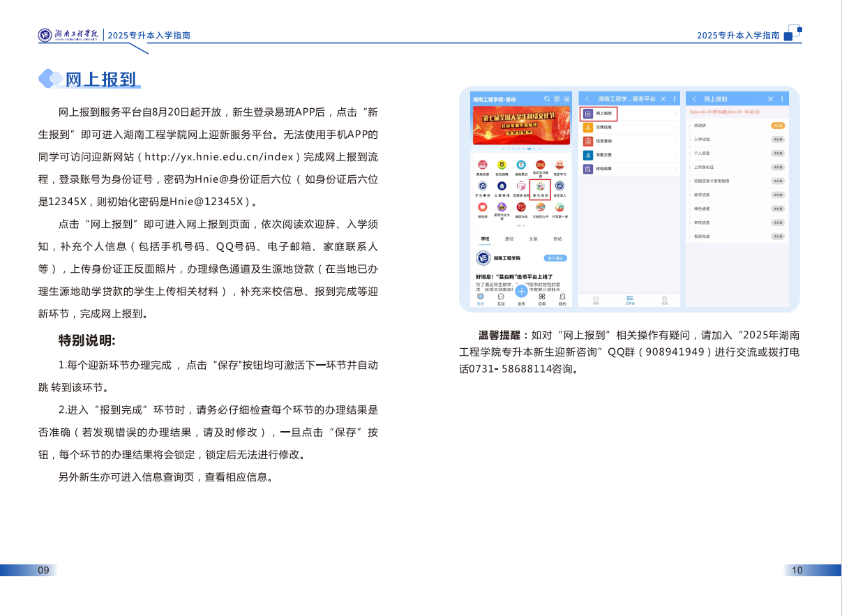Open 工作台 tab at the service platform bottom
842x616 pixels.
[630, 300]
